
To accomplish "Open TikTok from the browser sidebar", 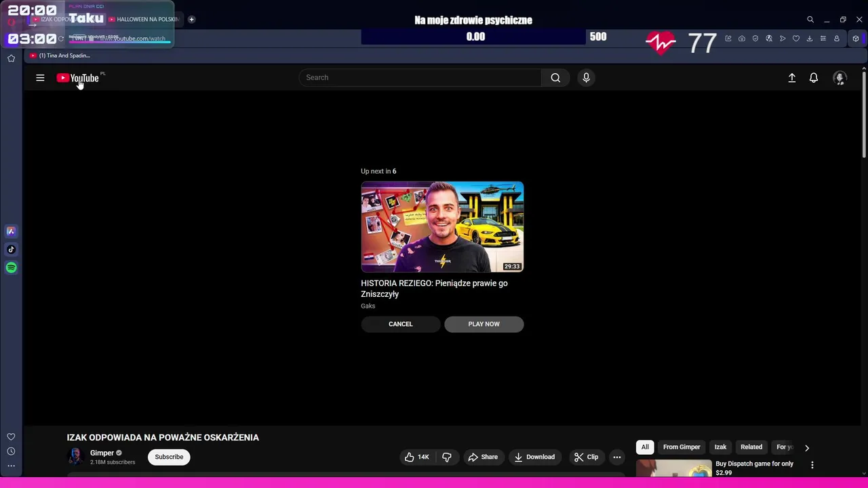I will (x=11, y=249).
